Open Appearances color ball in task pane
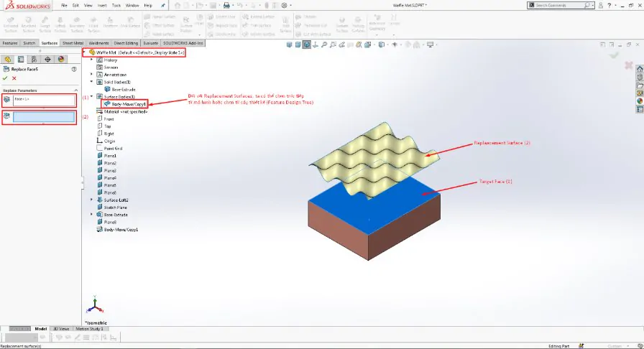 coord(640,101)
